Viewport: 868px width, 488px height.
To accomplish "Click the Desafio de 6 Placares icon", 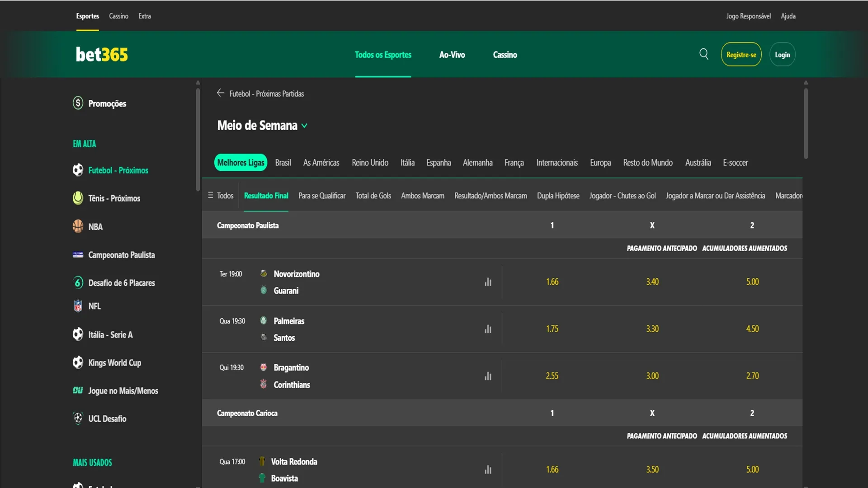I will coord(78,282).
